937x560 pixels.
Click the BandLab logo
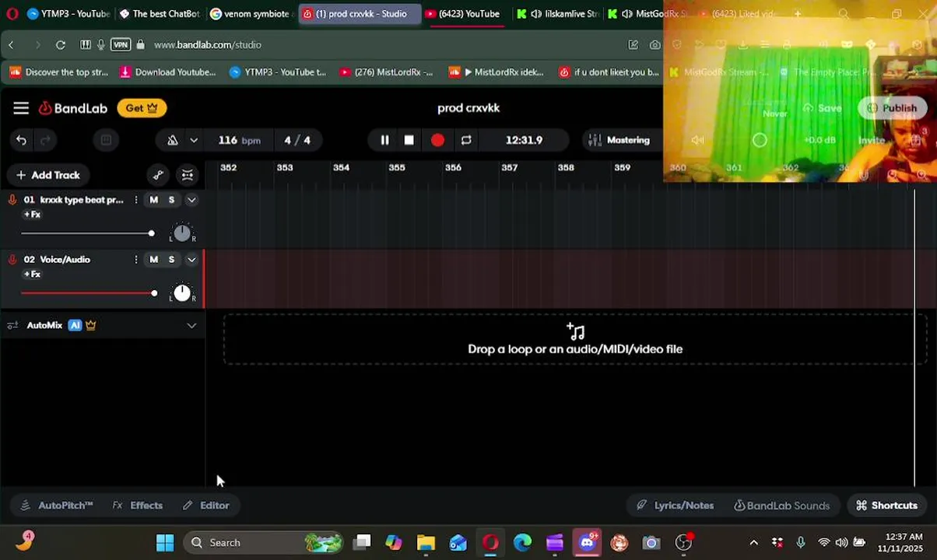73,108
